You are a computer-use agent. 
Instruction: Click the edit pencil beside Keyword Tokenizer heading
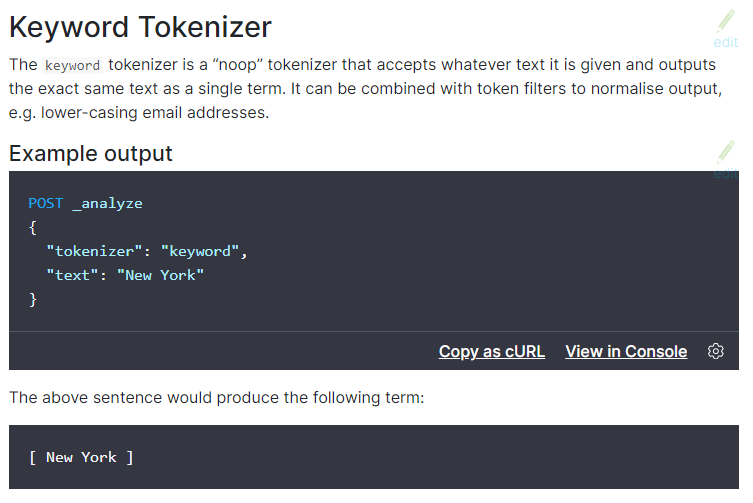click(x=726, y=20)
